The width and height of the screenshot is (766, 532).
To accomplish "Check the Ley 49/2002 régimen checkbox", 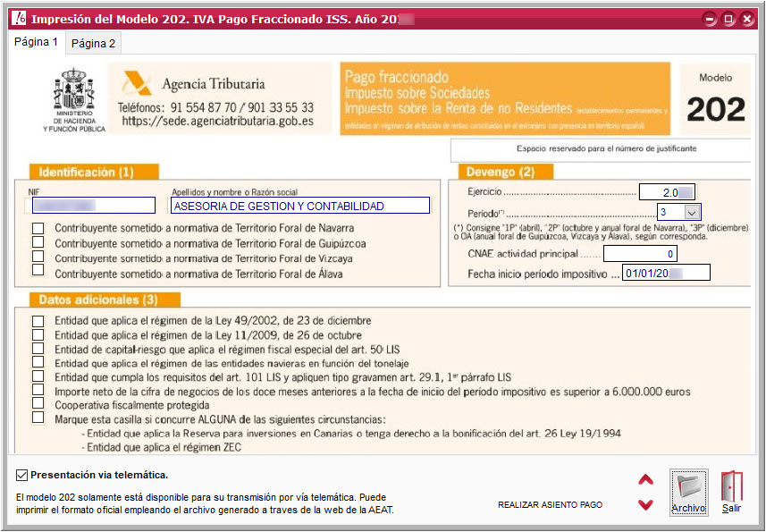I will (x=38, y=320).
